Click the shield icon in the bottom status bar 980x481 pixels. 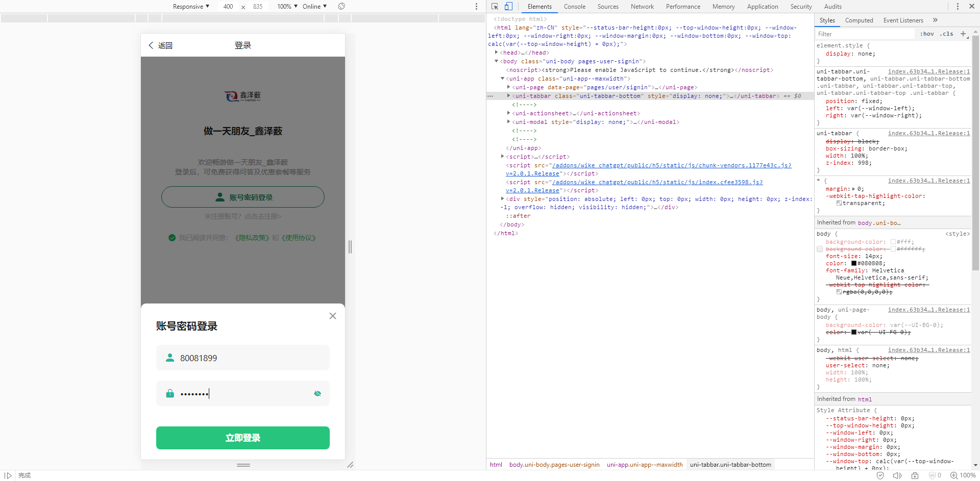pyautogui.click(x=880, y=475)
